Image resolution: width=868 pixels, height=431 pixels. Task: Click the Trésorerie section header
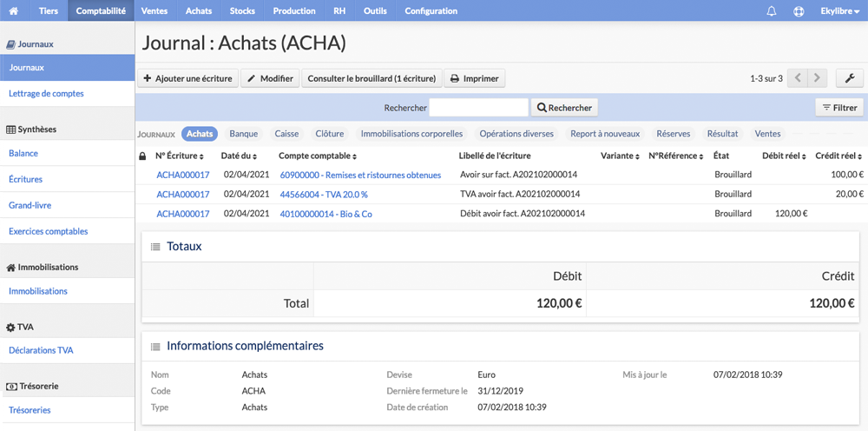click(32, 386)
